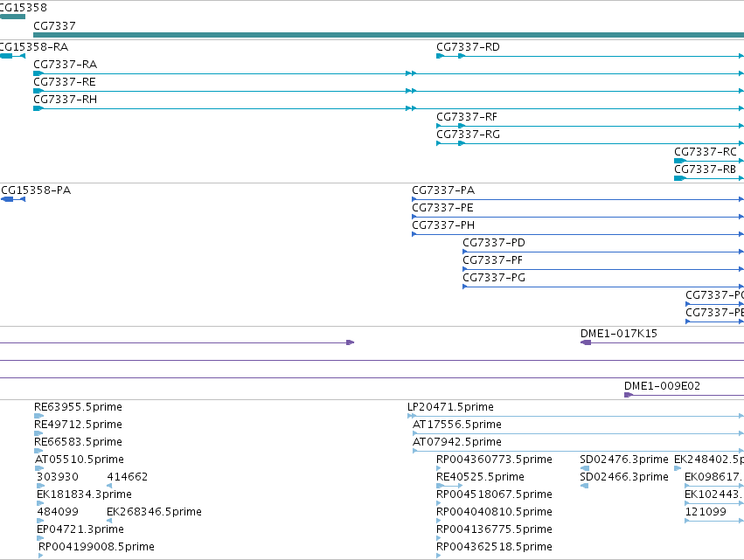
Task: Select the CG15358 gene bar
Action: [x=12, y=17]
